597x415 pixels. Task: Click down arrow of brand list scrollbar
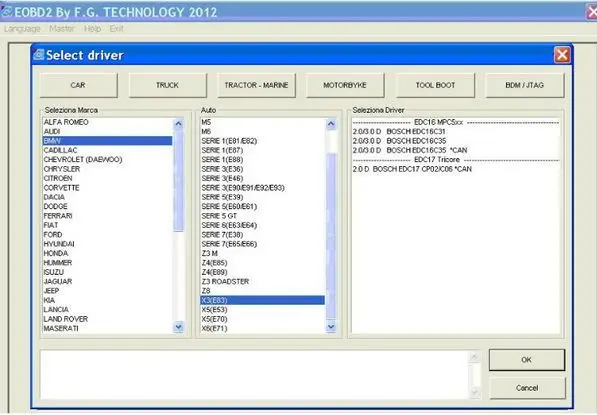[x=179, y=327]
